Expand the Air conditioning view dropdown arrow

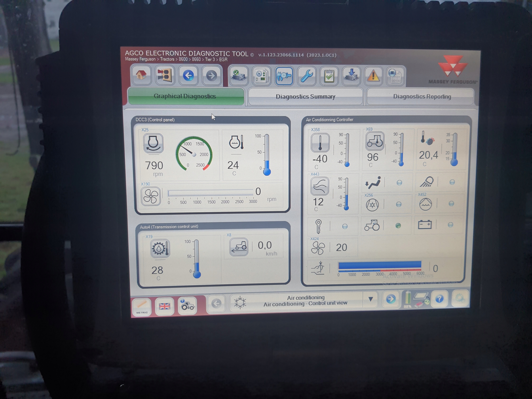tap(371, 299)
